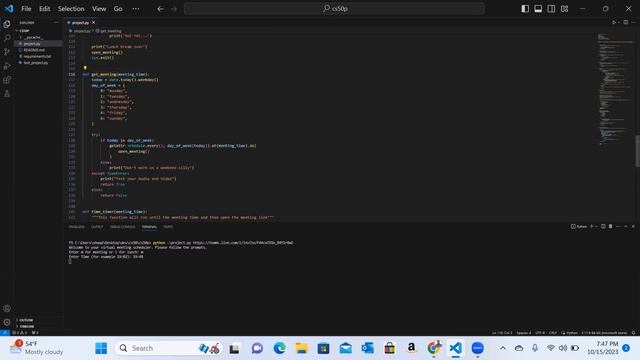The width and height of the screenshot is (640, 360).
Task: Click the VS Code logo in the title bar
Action: [x=9, y=8]
